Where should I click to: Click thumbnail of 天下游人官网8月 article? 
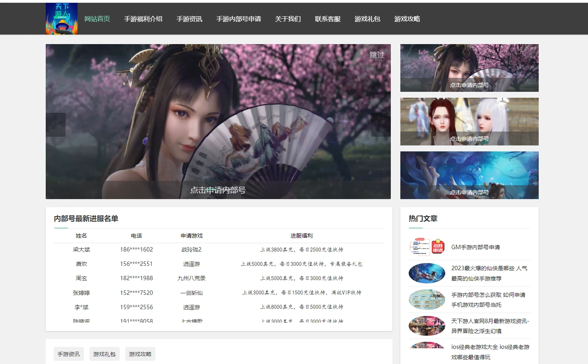pyautogui.click(x=427, y=325)
